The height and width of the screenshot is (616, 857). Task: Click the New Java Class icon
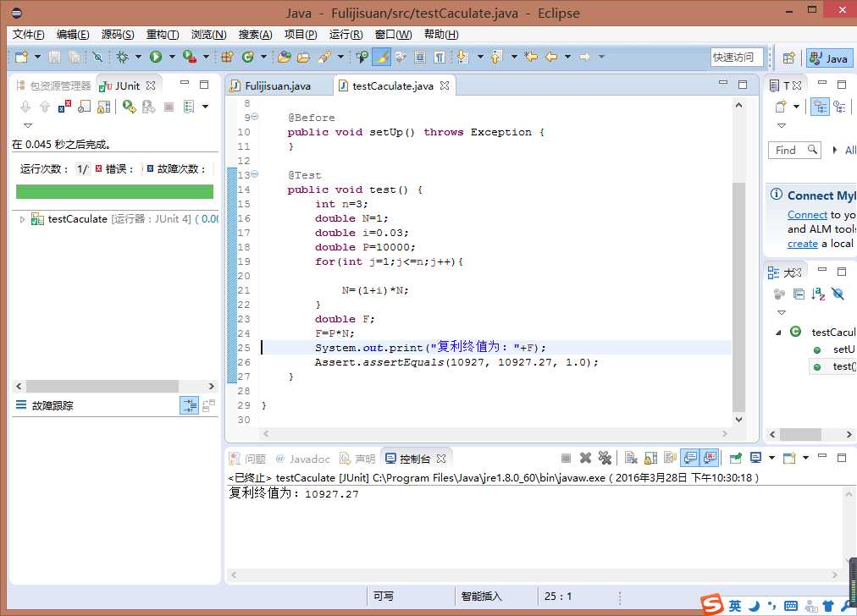tap(247, 57)
